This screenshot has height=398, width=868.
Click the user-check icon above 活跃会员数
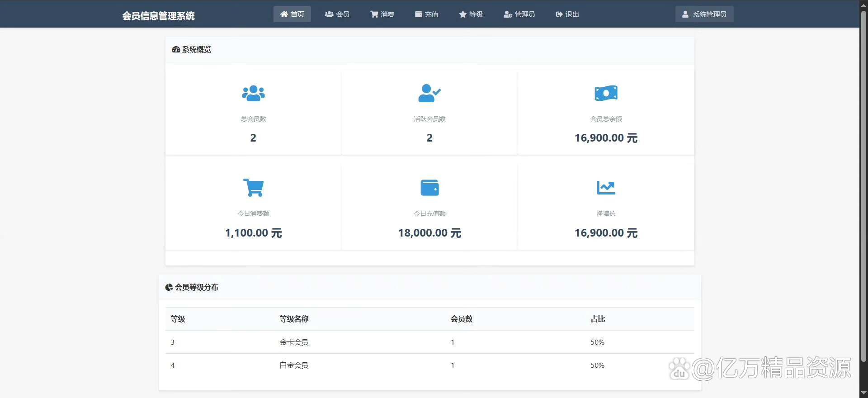click(x=429, y=93)
